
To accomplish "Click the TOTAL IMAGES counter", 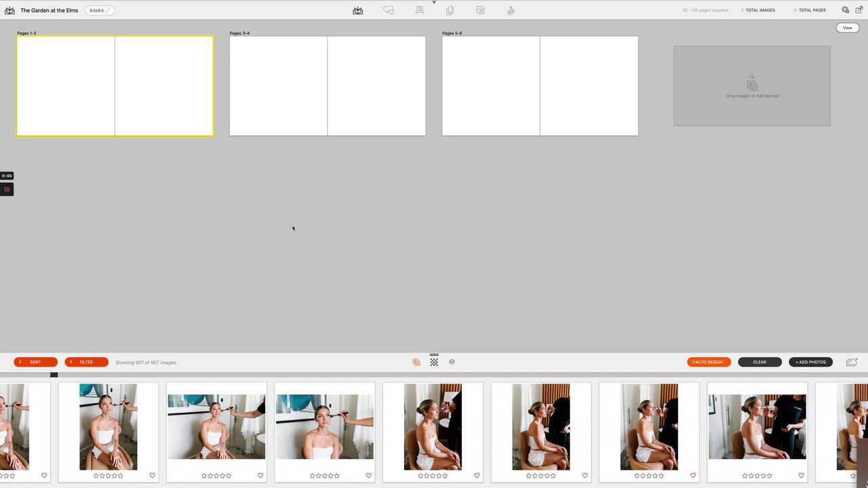I will (x=757, y=10).
